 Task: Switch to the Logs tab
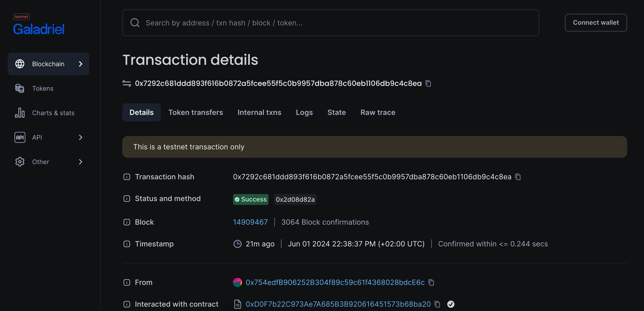click(x=304, y=112)
